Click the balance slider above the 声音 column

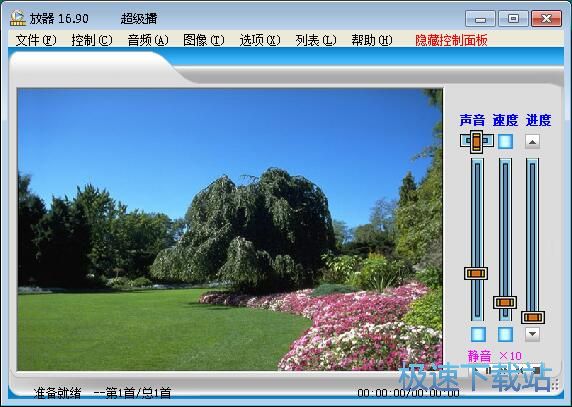click(x=476, y=141)
